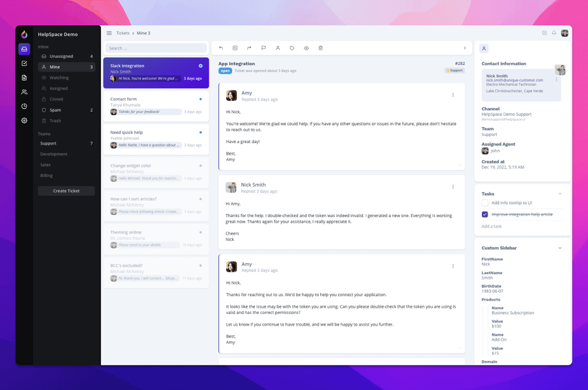Select the Support team
The height and width of the screenshot is (390, 588).
[66, 144]
